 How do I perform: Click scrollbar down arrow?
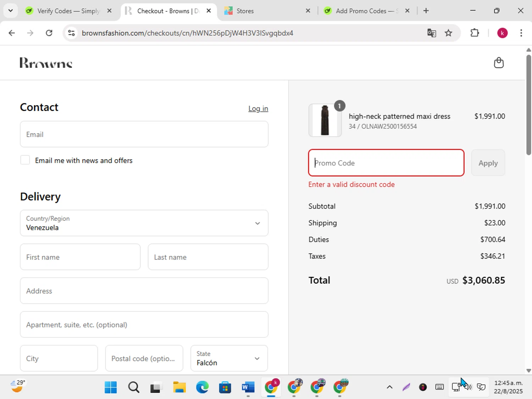coord(528,371)
